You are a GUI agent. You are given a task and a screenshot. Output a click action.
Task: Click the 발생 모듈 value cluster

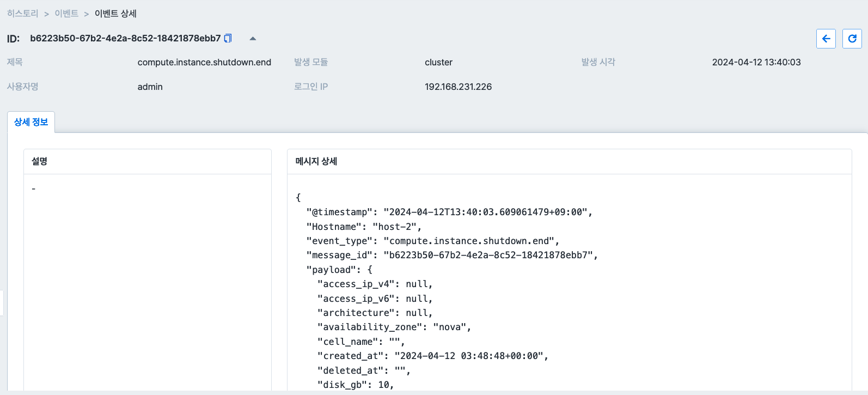(438, 62)
